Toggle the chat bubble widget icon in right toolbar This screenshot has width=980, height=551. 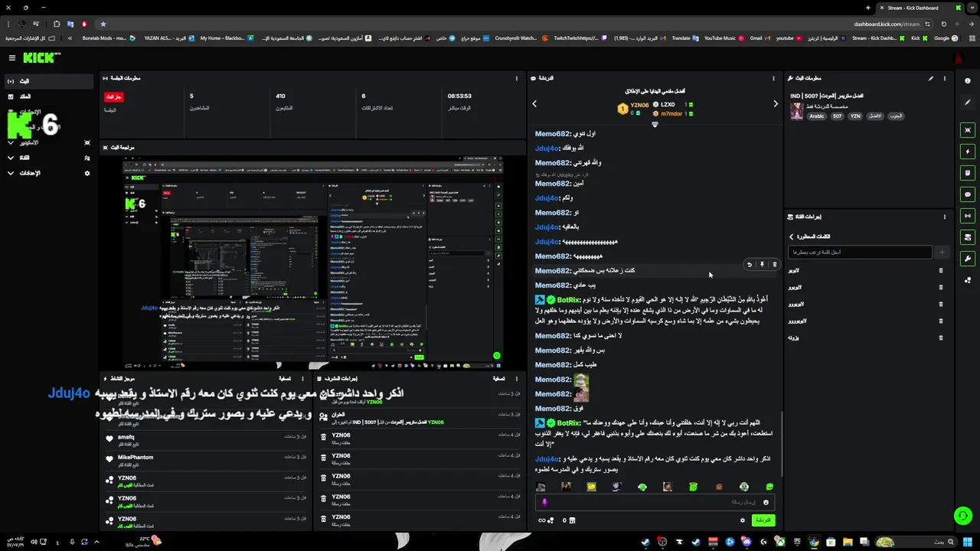click(x=968, y=194)
